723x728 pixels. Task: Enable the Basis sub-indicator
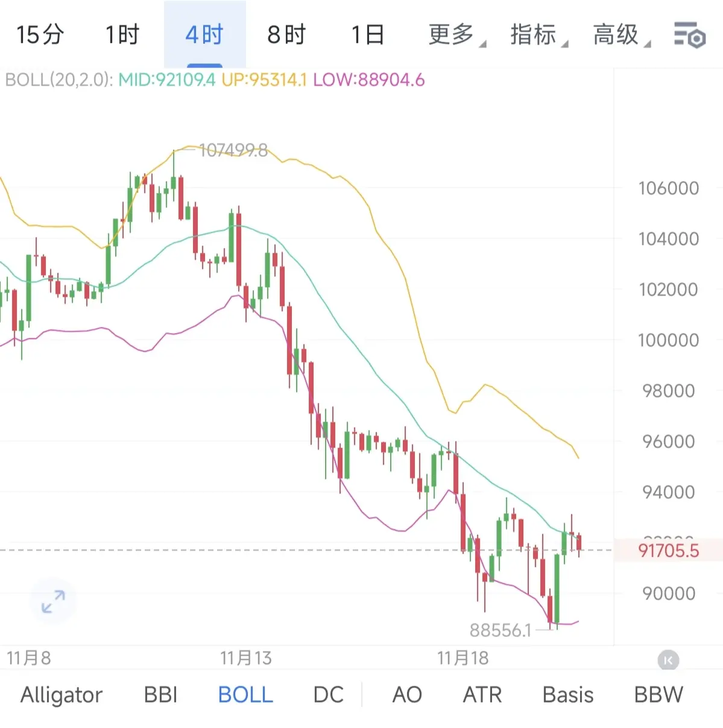click(x=568, y=695)
